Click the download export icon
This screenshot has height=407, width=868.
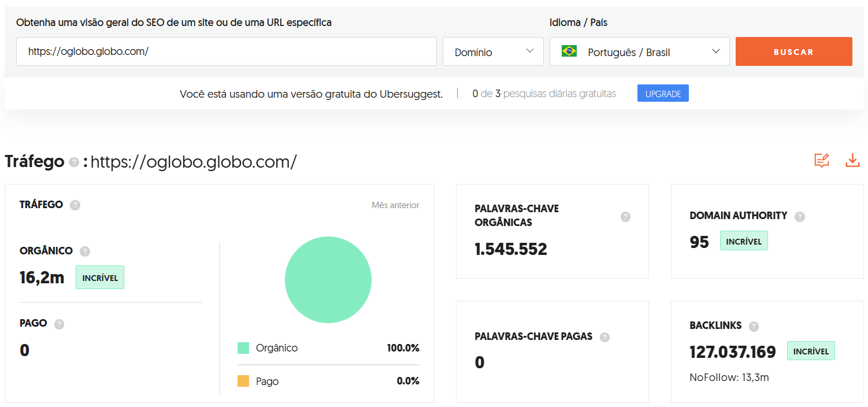coord(852,161)
